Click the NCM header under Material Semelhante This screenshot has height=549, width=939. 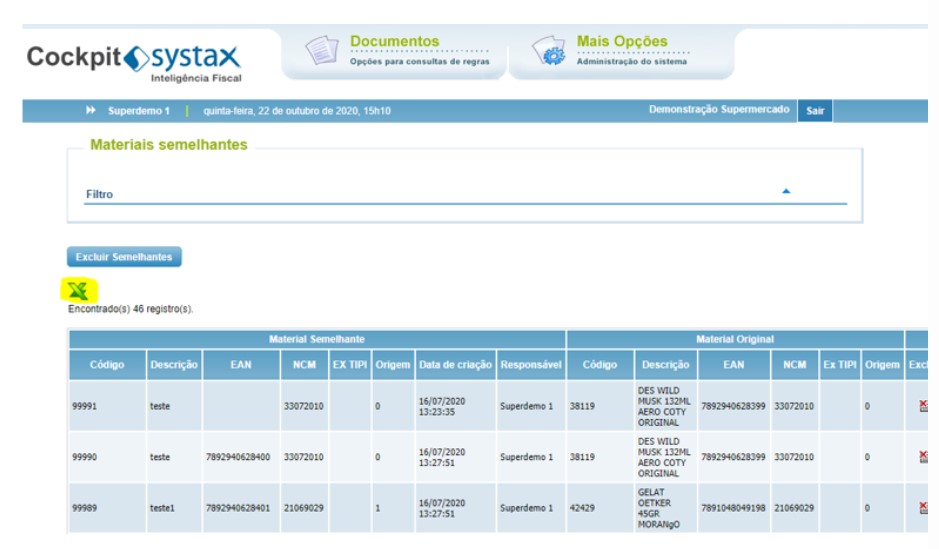coord(304,365)
